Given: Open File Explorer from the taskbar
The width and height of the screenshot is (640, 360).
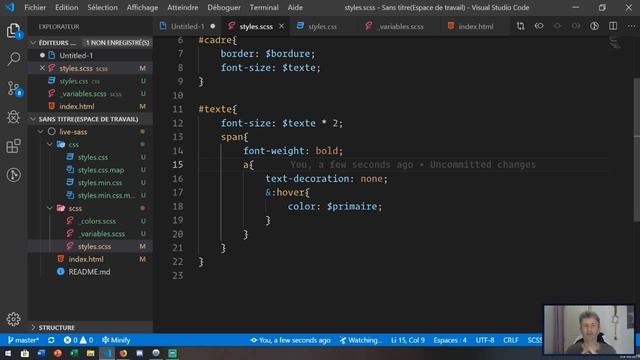Looking at the screenshot, I should pyautogui.click(x=91, y=353).
